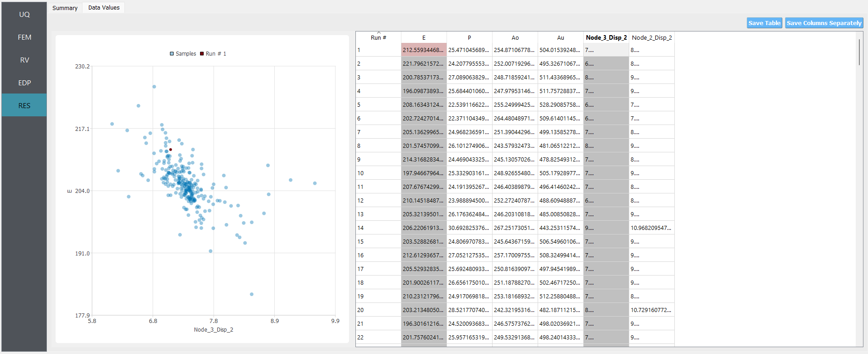The height and width of the screenshot is (354, 868).
Task: Select the Au column header
Action: point(560,37)
